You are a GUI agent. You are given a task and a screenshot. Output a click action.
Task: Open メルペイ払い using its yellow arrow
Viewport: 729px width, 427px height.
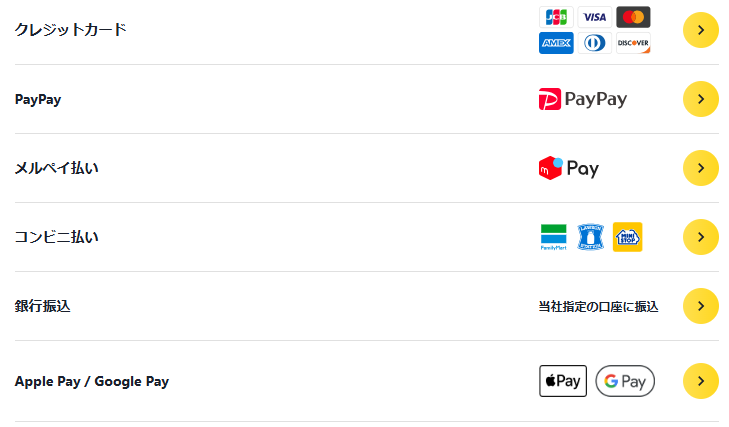coord(701,168)
